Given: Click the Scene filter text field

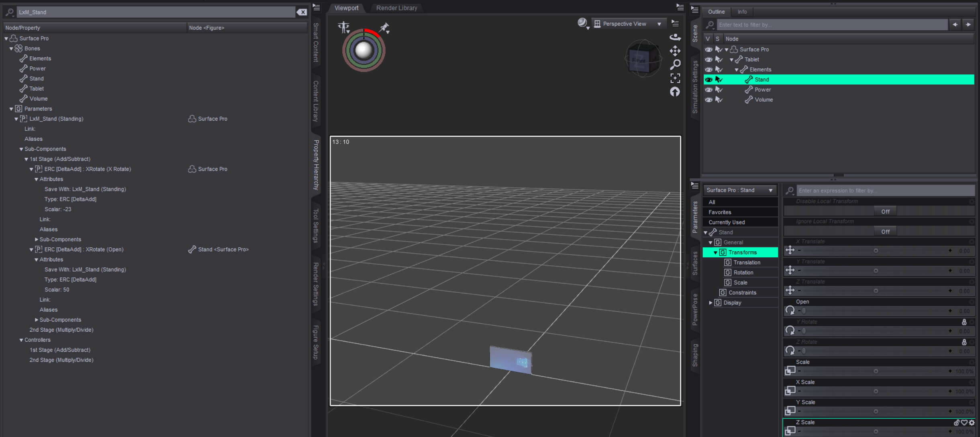Looking at the screenshot, I should pyautogui.click(x=832, y=25).
